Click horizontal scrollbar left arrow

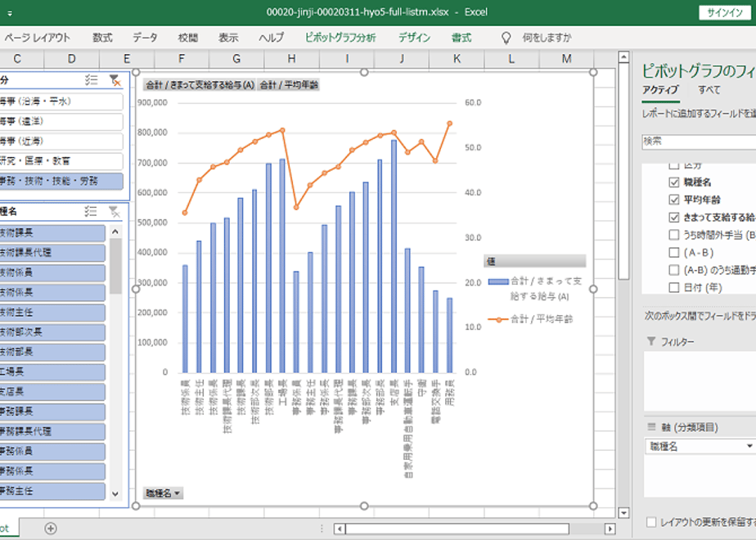(x=340, y=529)
